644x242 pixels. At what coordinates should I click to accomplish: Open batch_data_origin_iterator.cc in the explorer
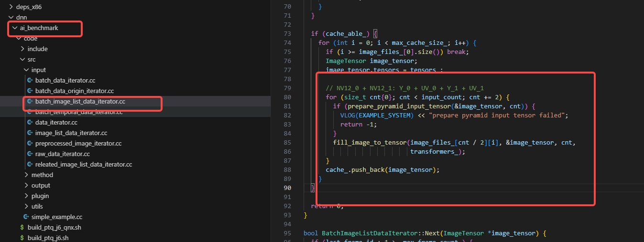(x=74, y=91)
